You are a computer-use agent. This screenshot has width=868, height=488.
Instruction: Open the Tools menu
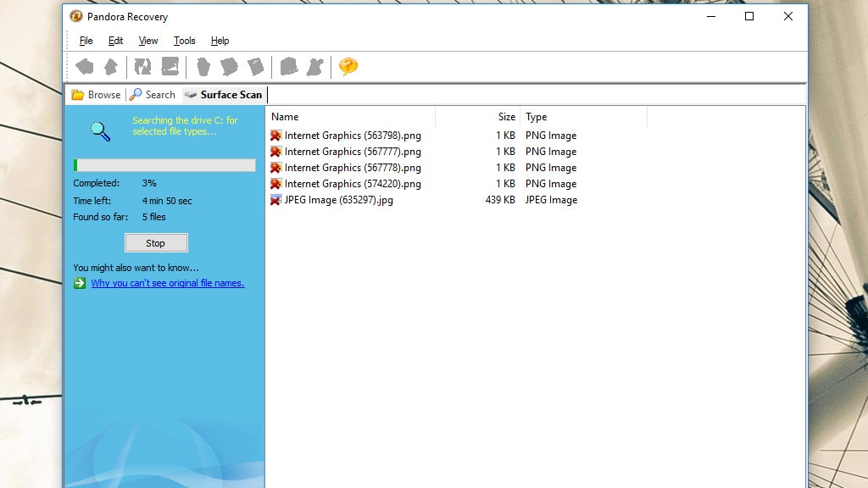coord(184,41)
